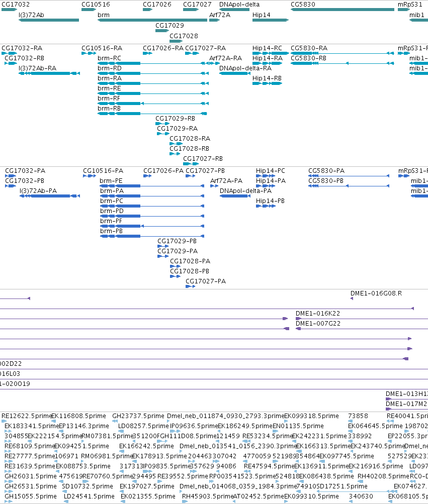Click the Hip14-PC CDS label

pyautogui.click(x=270, y=171)
